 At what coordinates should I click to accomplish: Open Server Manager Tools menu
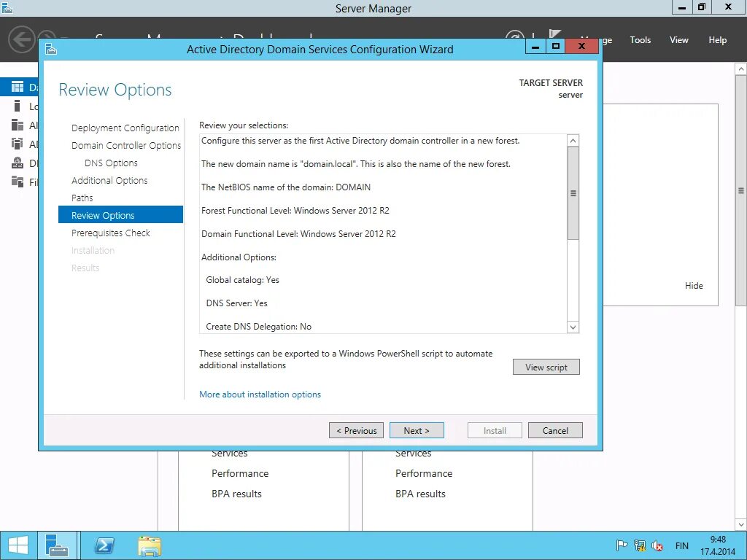[640, 40]
